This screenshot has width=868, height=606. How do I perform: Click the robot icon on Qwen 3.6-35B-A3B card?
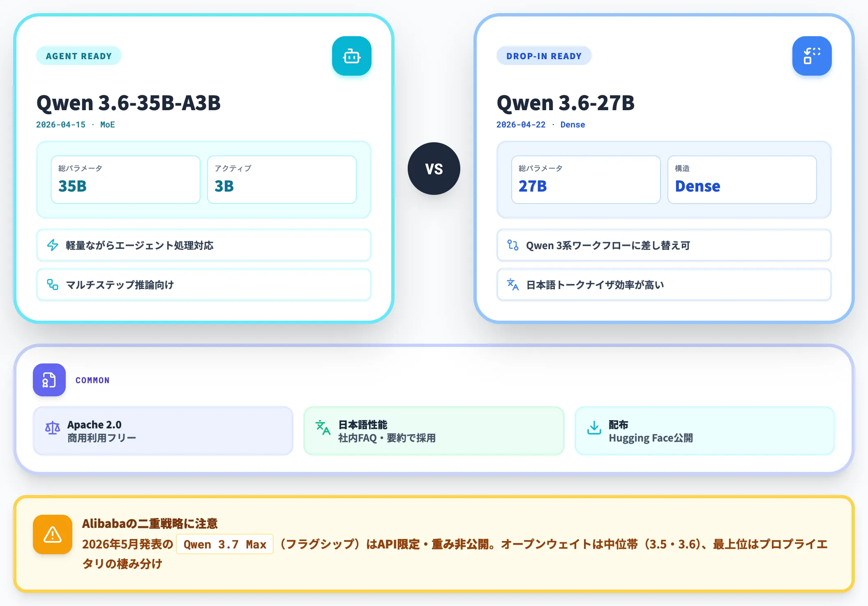(x=352, y=56)
